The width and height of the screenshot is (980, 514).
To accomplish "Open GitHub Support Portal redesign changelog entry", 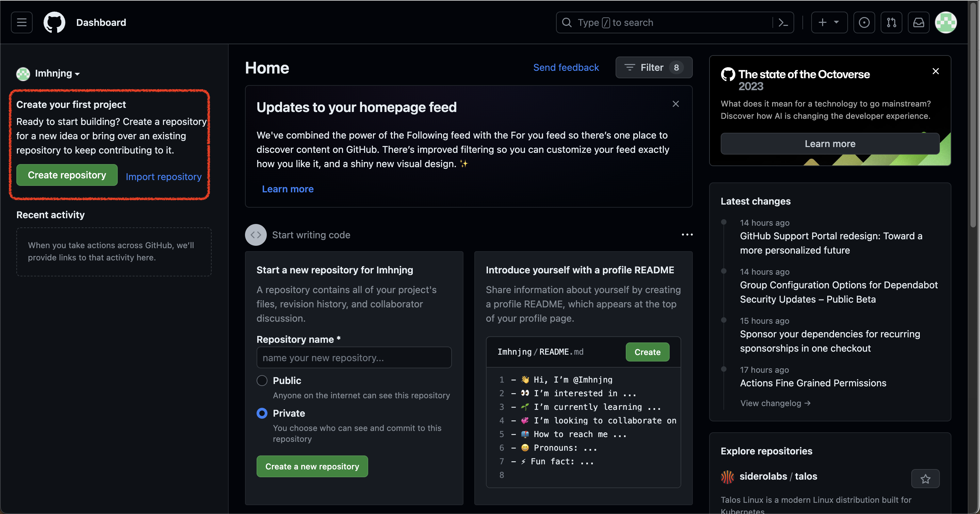I will [831, 243].
